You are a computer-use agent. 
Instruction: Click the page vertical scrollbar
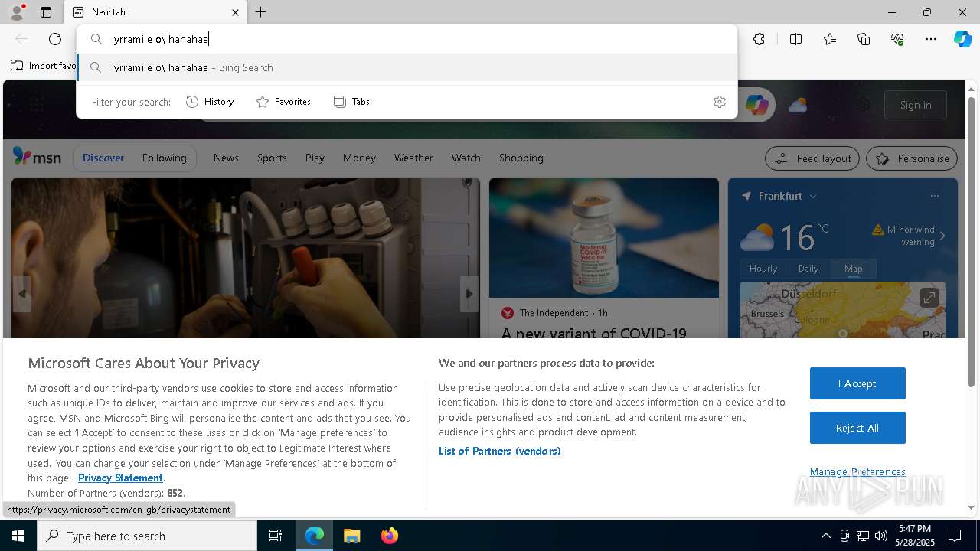click(971, 241)
